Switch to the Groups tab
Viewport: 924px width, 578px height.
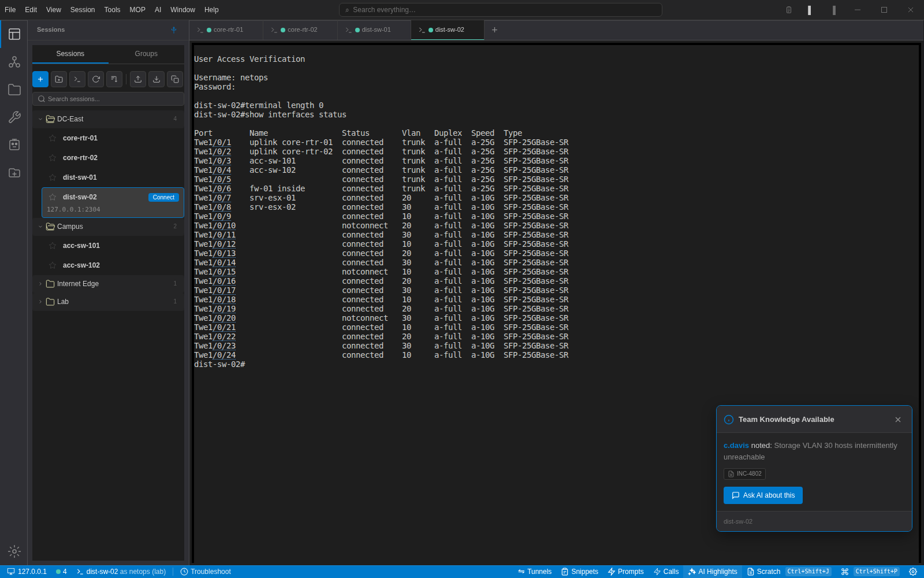tap(146, 54)
